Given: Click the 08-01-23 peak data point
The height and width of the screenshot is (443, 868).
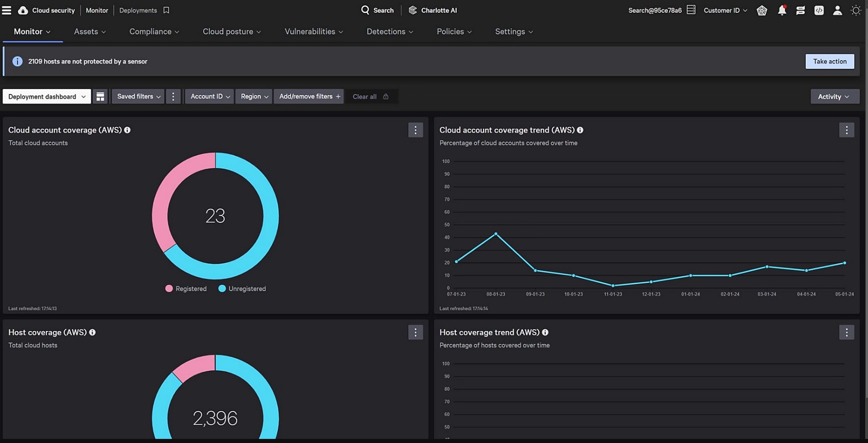Looking at the screenshot, I should pyautogui.click(x=496, y=234).
